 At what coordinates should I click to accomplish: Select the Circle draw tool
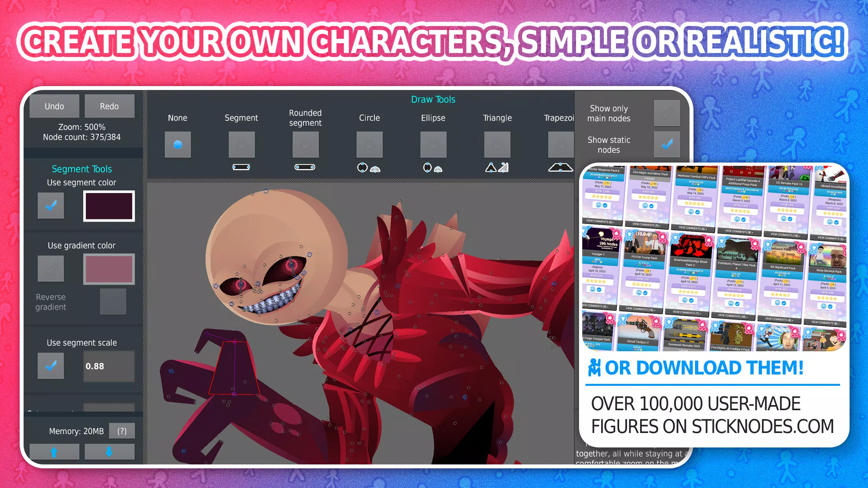coord(368,143)
